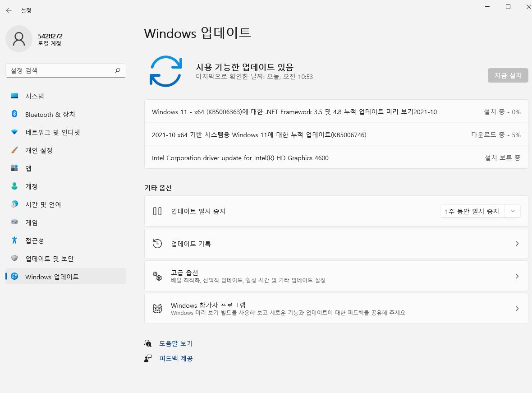This screenshot has width=532, height=393.
Task: Open 계정 settings category
Action: click(x=66, y=186)
